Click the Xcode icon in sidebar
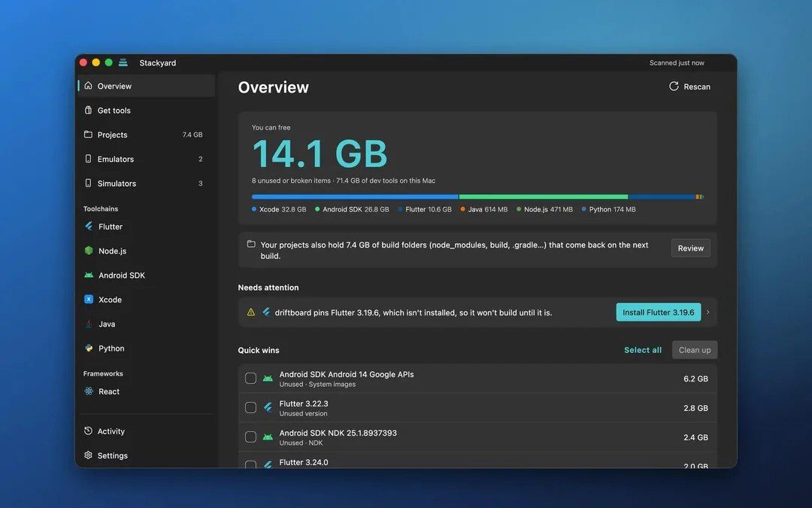The height and width of the screenshot is (508, 812). [89, 299]
